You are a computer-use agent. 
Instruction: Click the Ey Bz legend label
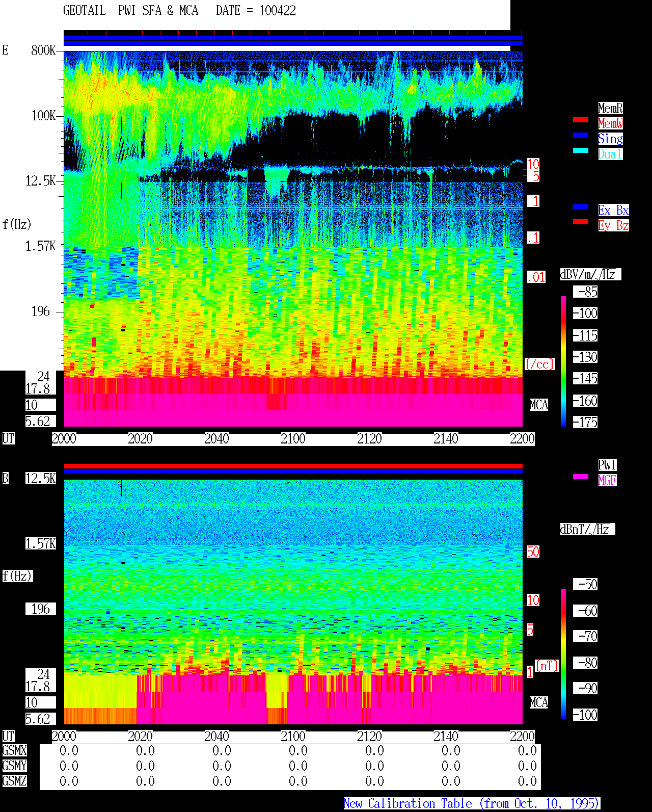613,225
